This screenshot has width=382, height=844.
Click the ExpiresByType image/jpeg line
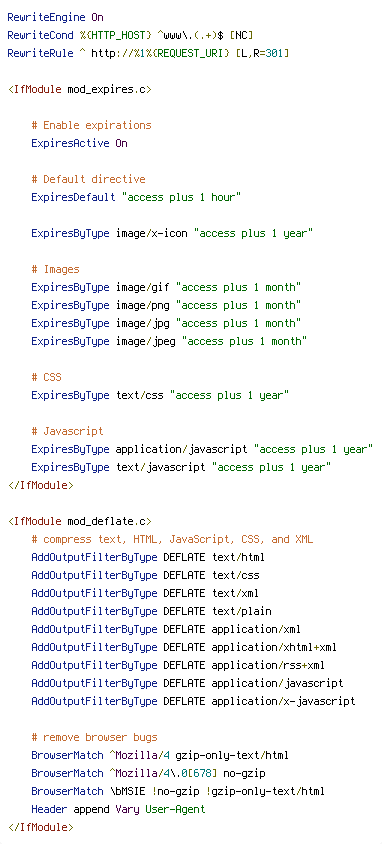point(169,341)
